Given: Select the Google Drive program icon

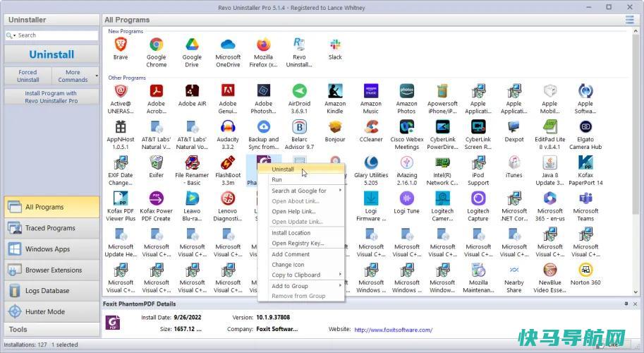Looking at the screenshot, I should tap(192, 44).
